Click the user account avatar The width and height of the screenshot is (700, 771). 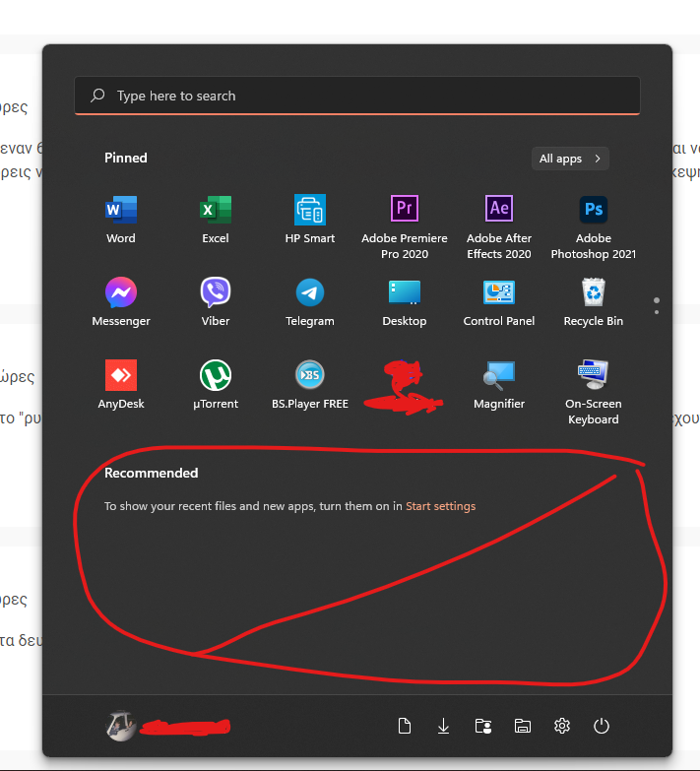point(120,726)
